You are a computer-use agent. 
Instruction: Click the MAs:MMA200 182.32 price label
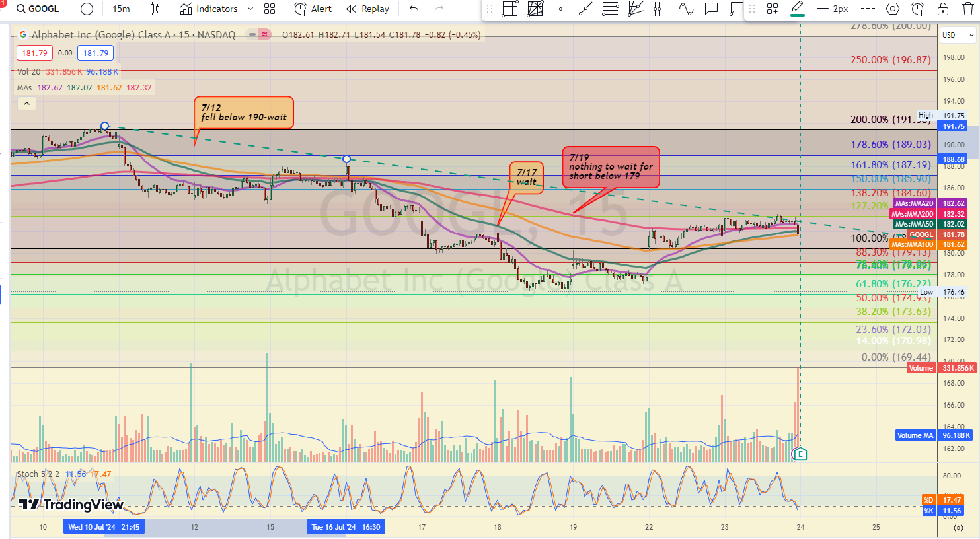[928, 214]
